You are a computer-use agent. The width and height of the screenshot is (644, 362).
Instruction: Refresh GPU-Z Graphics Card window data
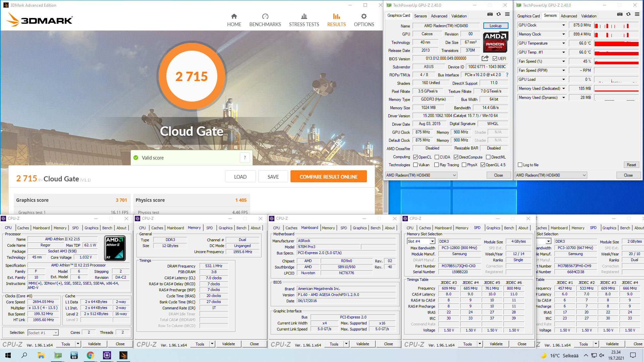[x=498, y=14]
